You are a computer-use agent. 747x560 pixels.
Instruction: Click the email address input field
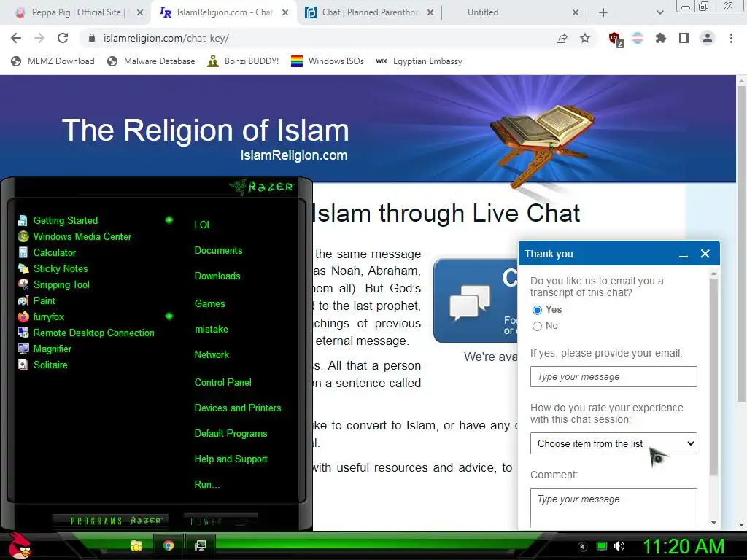tap(614, 377)
